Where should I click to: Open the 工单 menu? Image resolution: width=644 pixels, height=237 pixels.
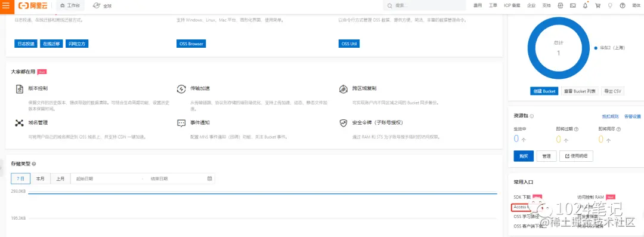coord(493,6)
